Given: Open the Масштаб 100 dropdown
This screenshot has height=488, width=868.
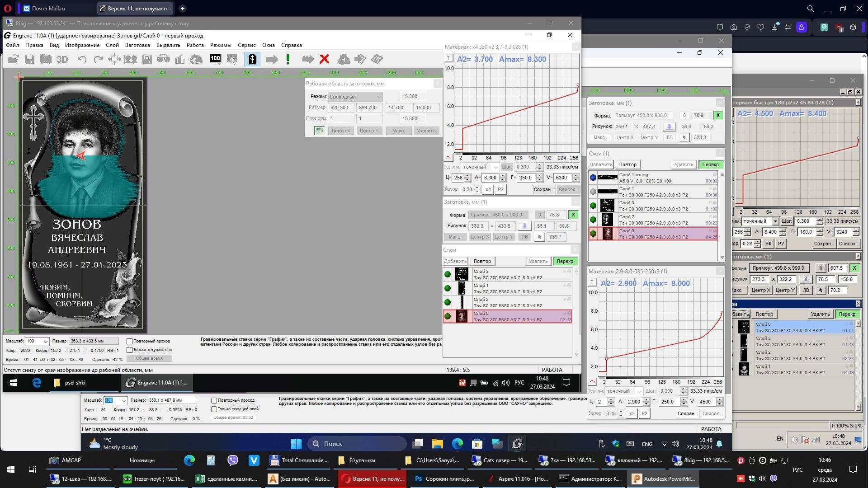Looking at the screenshot, I should (46, 342).
